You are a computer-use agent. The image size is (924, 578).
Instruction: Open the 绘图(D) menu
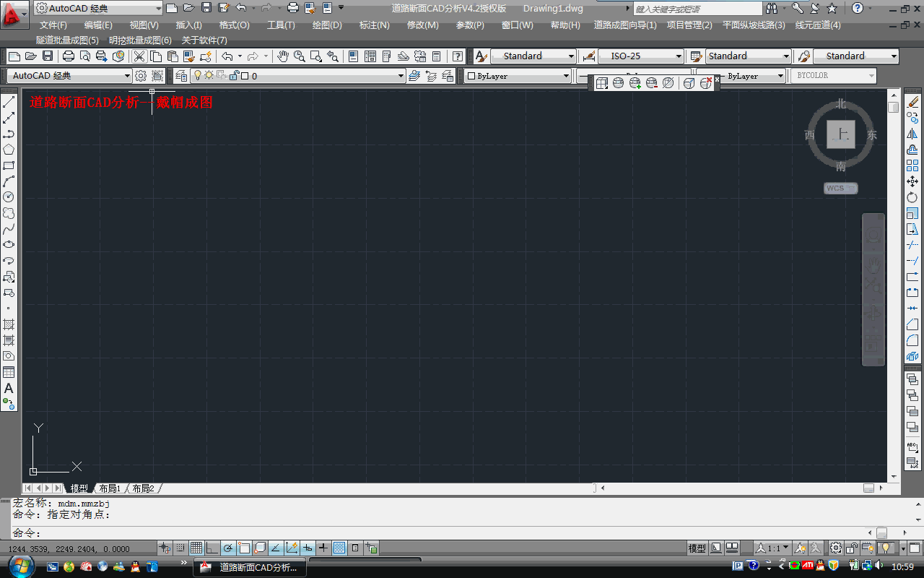(x=327, y=25)
